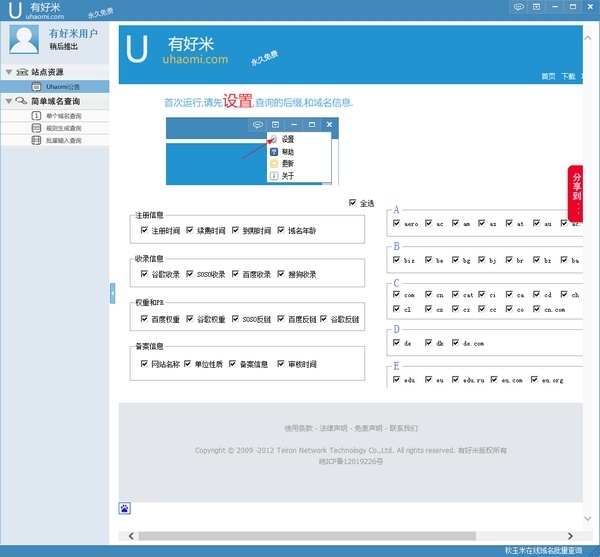The image size is (600, 557).
Task: Collapse the 站点资源 tree triangle
Action: [x=9, y=72]
